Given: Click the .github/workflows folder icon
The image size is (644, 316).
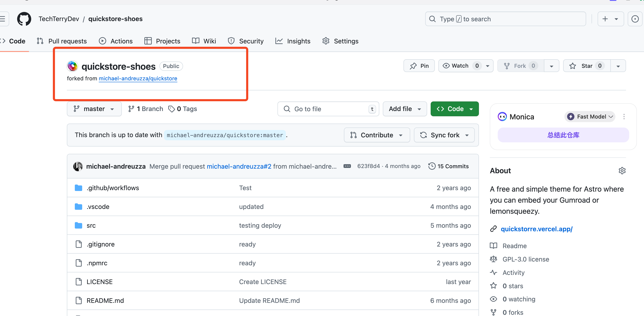Looking at the screenshot, I should click(79, 188).
